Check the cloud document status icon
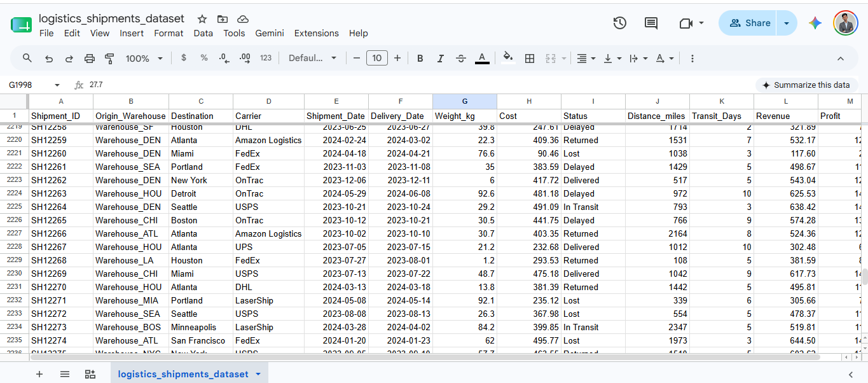 coord(243,19)
